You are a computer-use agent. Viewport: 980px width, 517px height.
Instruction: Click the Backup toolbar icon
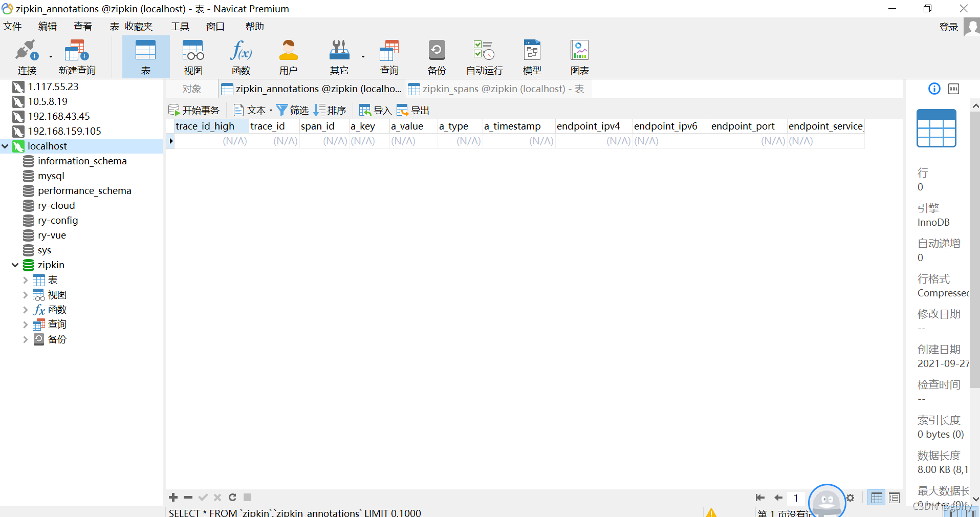coord(437,57)
